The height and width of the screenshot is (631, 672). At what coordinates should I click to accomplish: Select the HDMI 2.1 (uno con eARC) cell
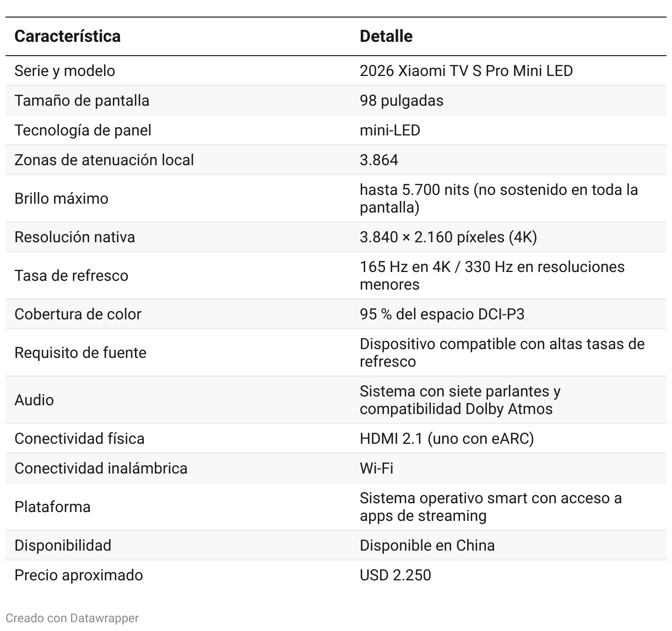[x=447, y=439]
